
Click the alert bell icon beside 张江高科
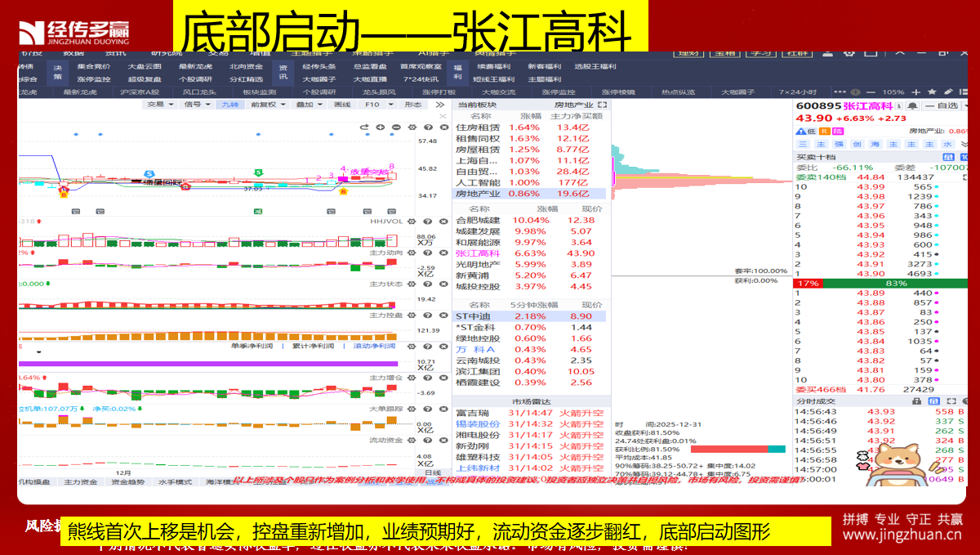(911, 105)
